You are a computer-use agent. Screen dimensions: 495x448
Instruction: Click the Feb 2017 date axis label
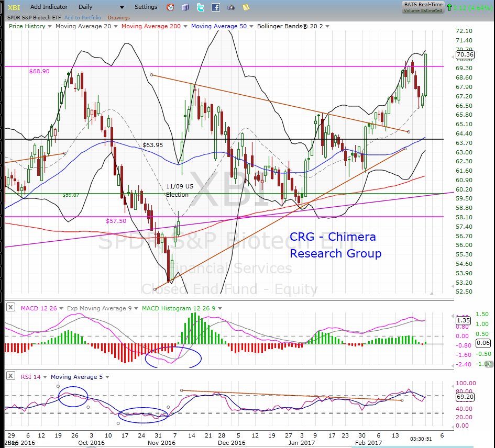point(368,443)
